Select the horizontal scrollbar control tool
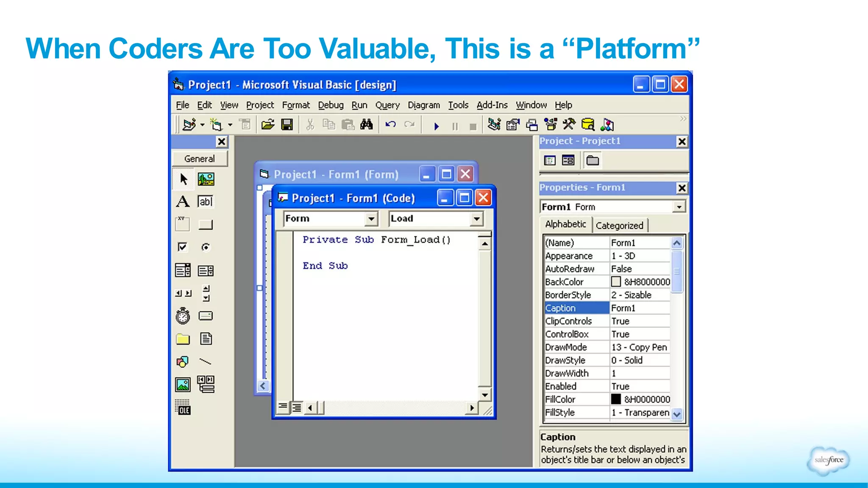 pyautogui.click(x=183, y=293)
